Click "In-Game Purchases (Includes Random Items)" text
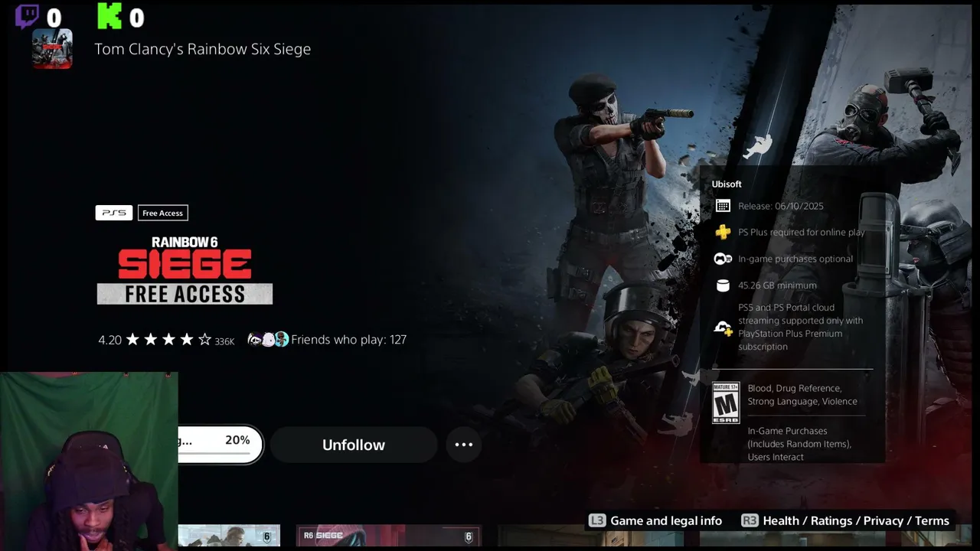The width and height of the screenshot is (980, 551). click(799, 437)
